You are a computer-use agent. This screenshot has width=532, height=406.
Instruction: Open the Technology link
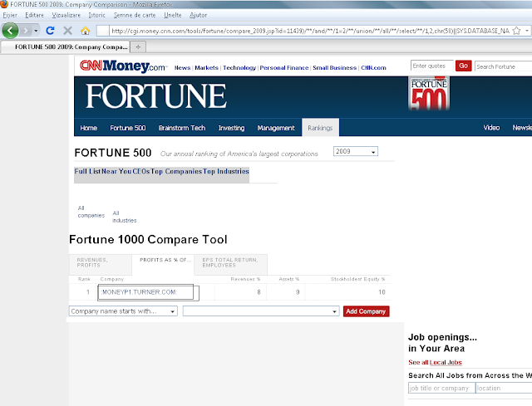pyautogui.click(x=239, y=68)
